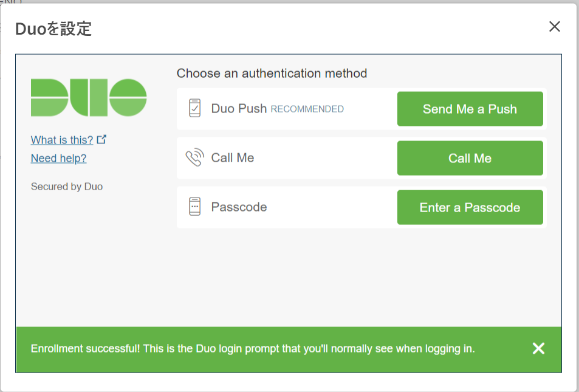Viewport: 579px width, 392px height.
Task: Open the What is this? link
Action: [62, 140]
